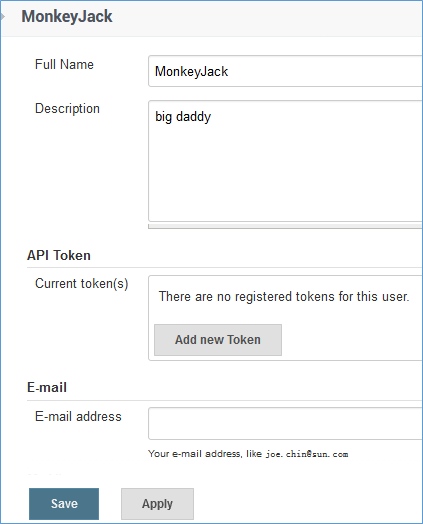The width and height of the screenshot is (423, 524).
Task: Click the MonkeyJack page heading
Action: pos(67,17)
